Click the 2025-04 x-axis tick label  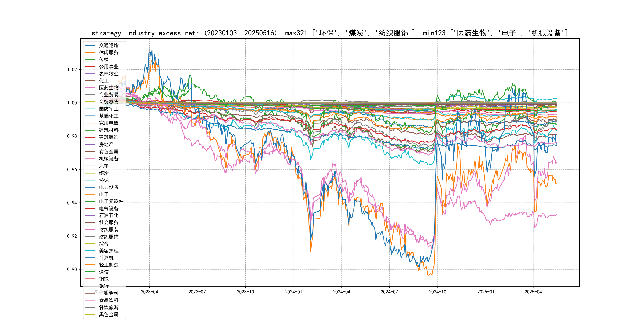tap(533, 292)
